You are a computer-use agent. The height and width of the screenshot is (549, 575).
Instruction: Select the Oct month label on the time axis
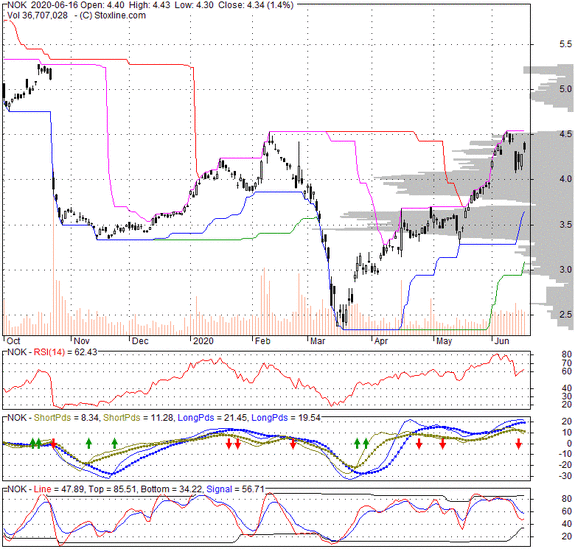[14, 341]
